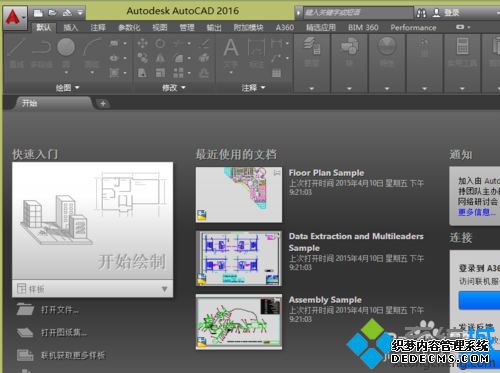Select the Stretch tool in Modify panel

tap(142, 73)
